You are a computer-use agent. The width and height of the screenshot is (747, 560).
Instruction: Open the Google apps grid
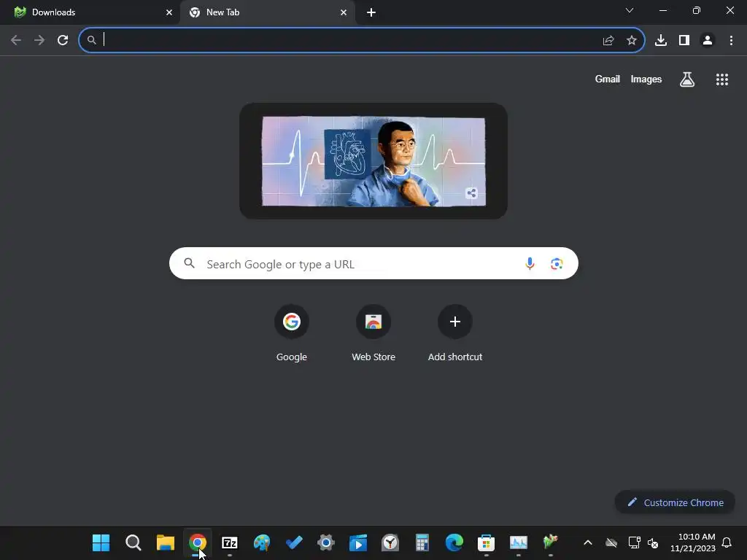[x=722, y=79]
